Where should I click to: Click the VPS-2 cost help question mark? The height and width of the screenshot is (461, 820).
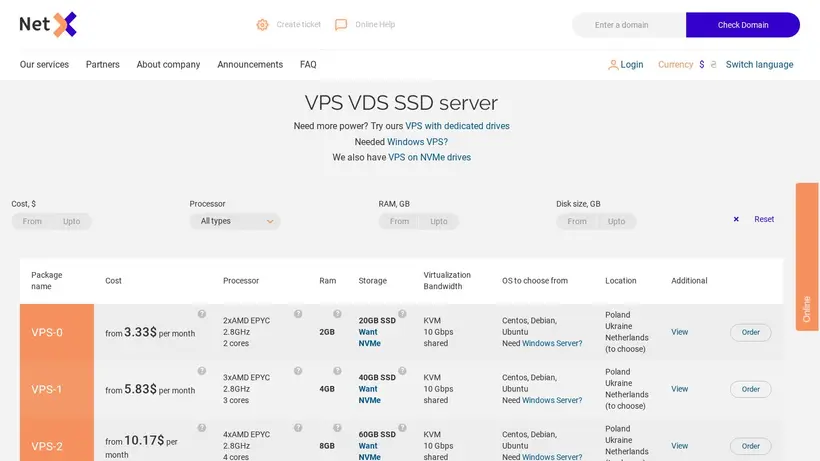click(201, 428)
